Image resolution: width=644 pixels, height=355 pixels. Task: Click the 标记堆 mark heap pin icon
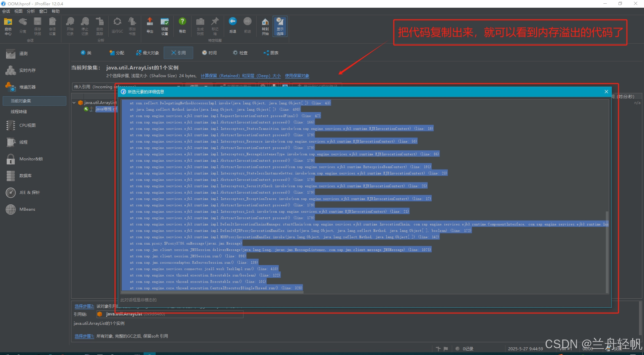[x=215, y=26]
